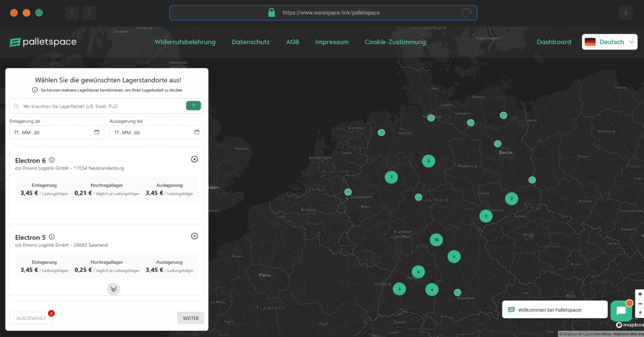644x337 pixels.
Task: Open Willkommen bei Palletspace chat message
Action: (x=554, y=310)
